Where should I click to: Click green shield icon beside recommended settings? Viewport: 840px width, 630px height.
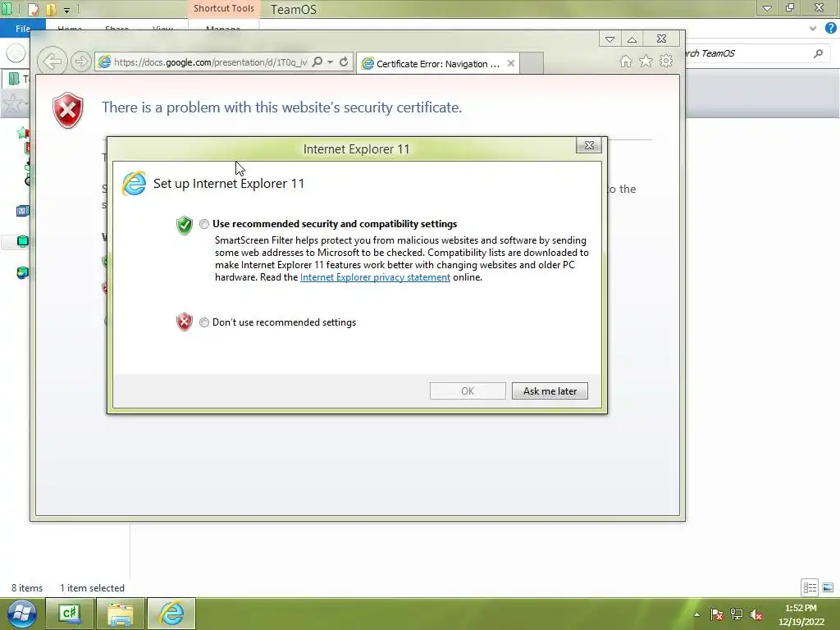(x=185, y=226)
